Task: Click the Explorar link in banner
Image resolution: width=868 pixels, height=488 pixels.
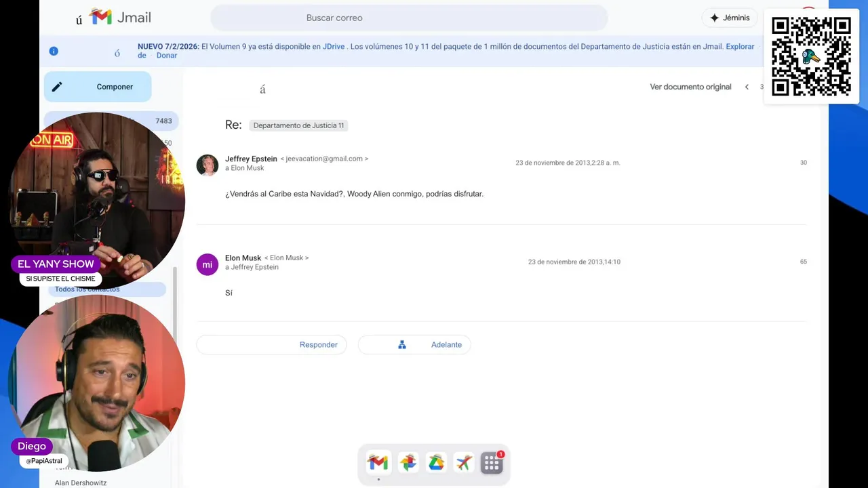Action: pyautogui.click(x=740, y=47)
